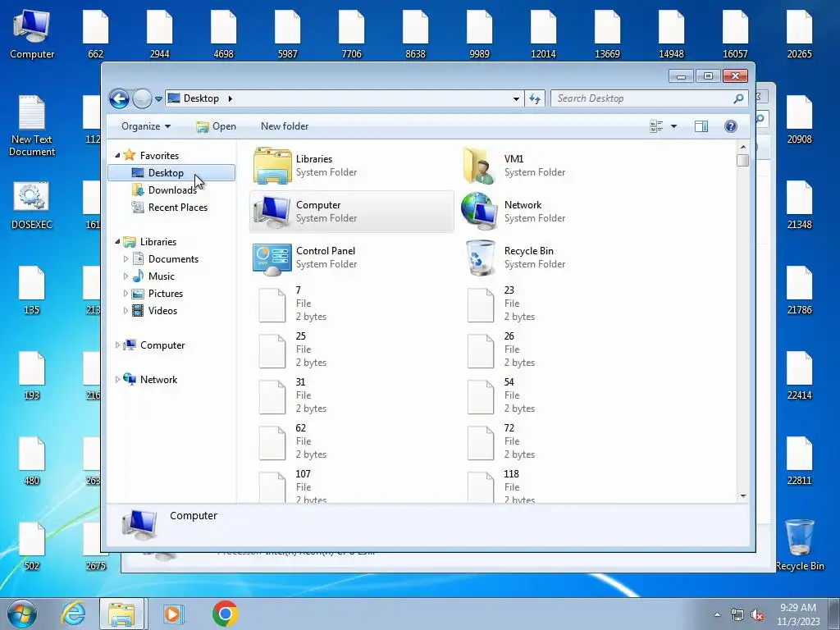This screenshot has width=840, height=630.
Task: Open the Windows Start button
Action: 22,614
